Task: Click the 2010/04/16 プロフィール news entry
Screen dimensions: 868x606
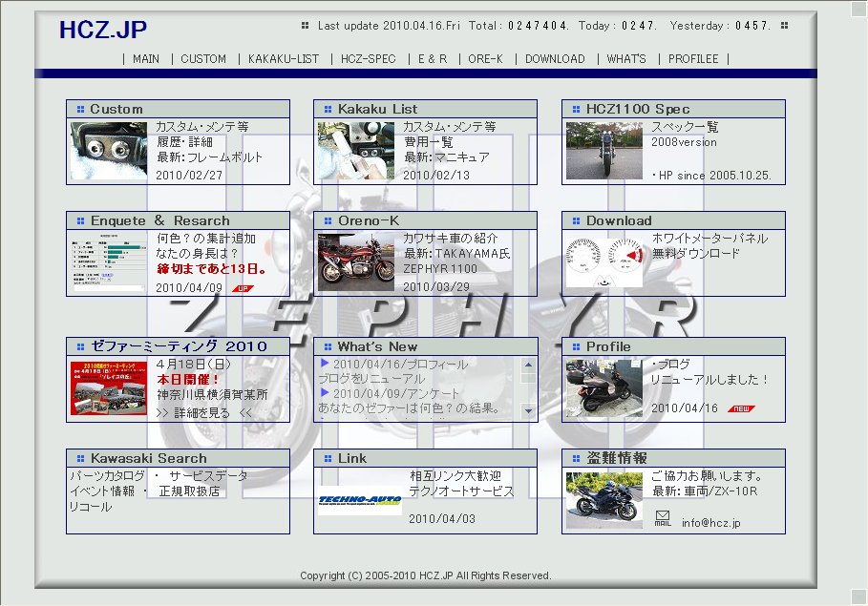Action: (401, 365)
